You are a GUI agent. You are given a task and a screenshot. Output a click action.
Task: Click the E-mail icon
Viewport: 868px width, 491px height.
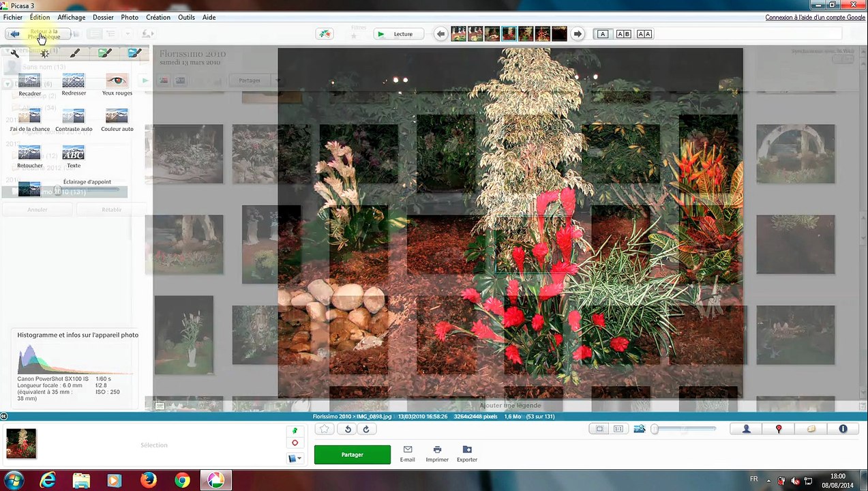click(x=408, y=454)
